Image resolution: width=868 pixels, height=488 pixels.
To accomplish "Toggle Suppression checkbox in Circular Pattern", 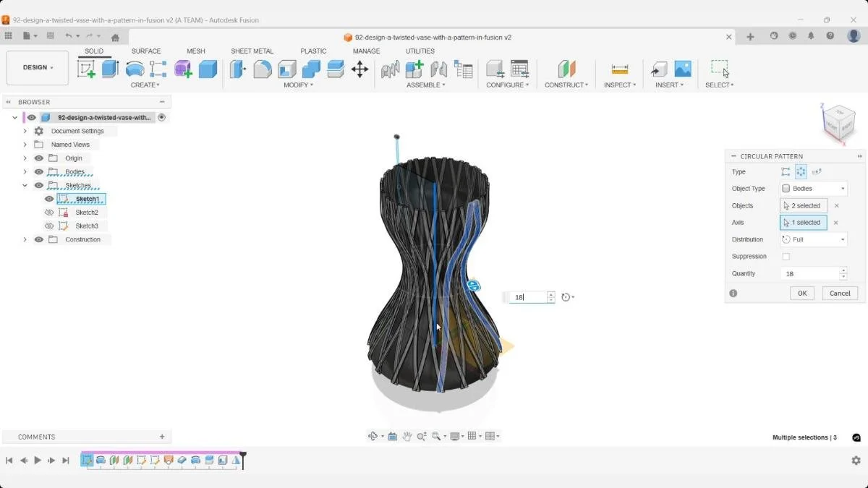I will [x=786, y=256].
